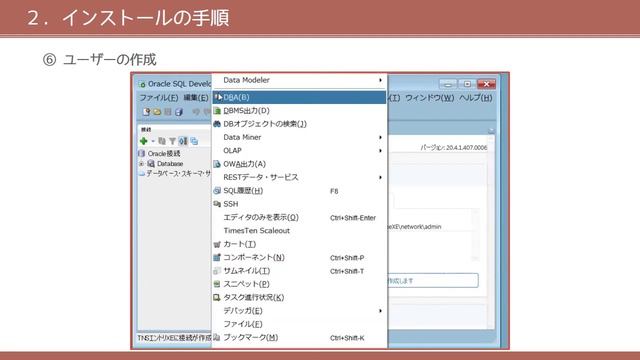Viewport: 640px width, 360px height.
Task: Select the Database connection in the tree
Action: point(170,164)
